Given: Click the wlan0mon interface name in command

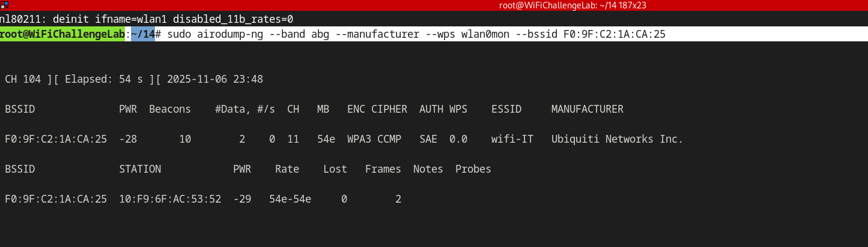Looking at the screenshot, I should [x=485, y=34].
